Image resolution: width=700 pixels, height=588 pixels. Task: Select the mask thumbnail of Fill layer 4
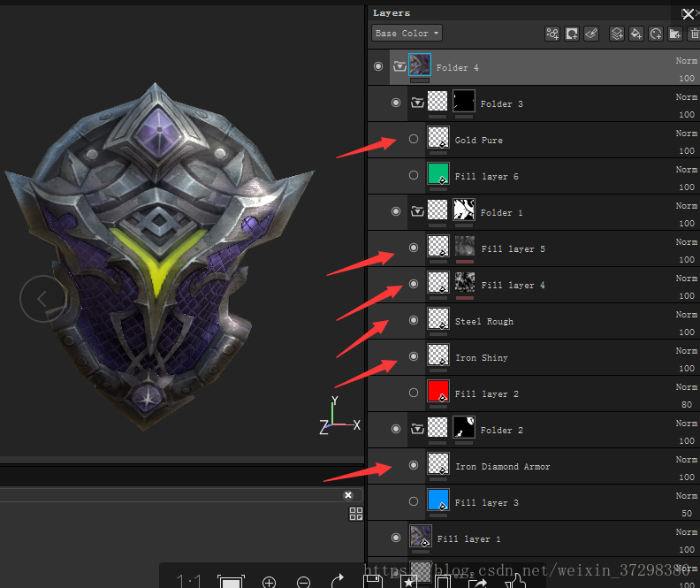465,282
